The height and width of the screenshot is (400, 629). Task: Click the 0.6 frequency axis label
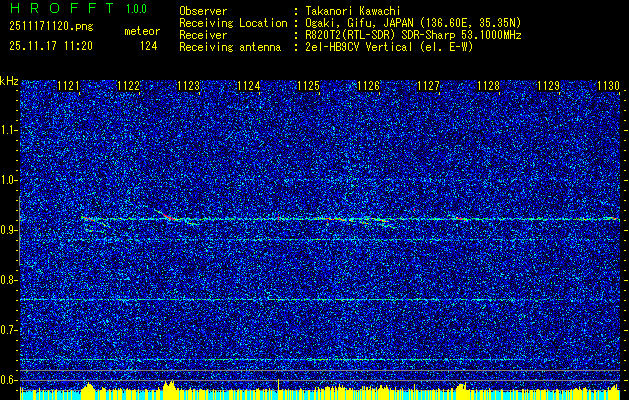tap(9, 380)
